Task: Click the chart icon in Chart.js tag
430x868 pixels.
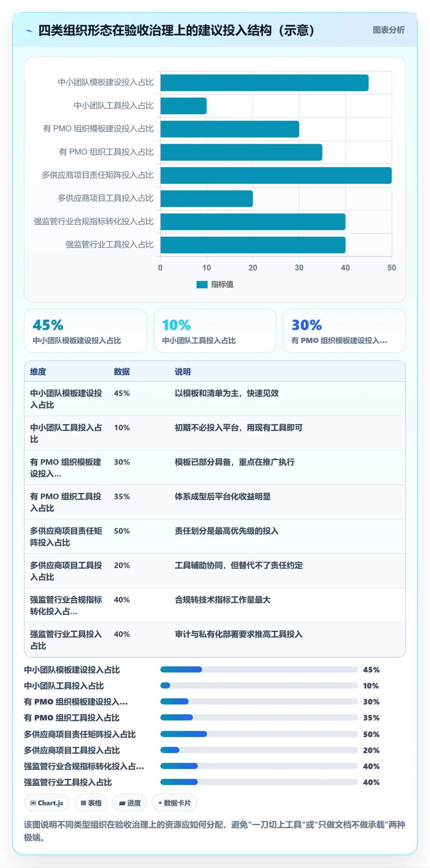Action: (33, 803)
